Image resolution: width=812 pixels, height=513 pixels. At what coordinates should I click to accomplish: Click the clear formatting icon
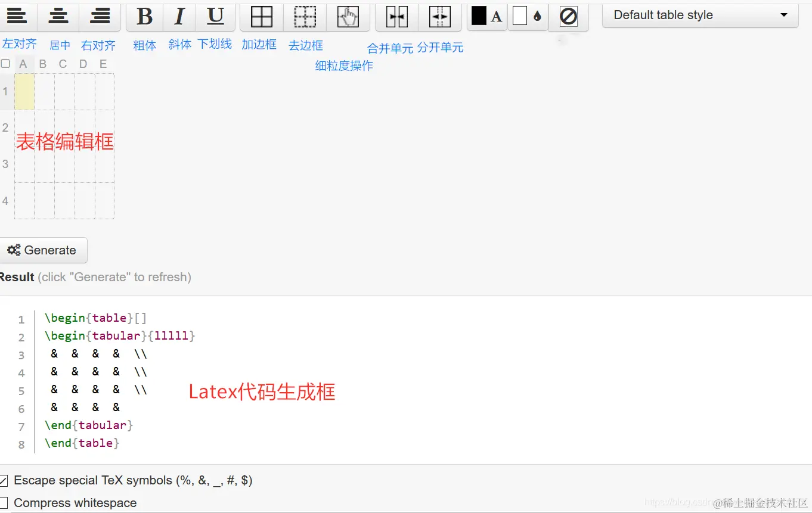(x=568, y=17)
